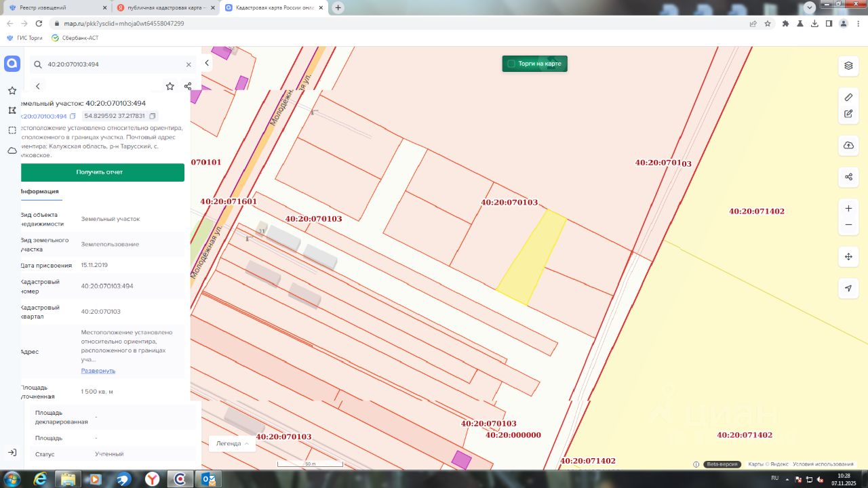Locate me with the navigation arrow button
The image size is (868, 488).
848,288
